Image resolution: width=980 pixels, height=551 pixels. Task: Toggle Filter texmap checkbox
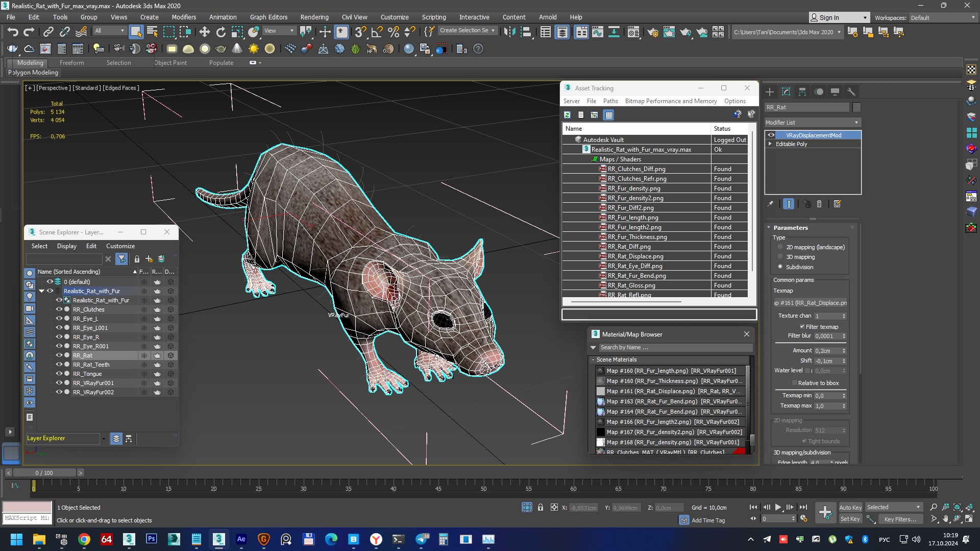coord(802,327)
